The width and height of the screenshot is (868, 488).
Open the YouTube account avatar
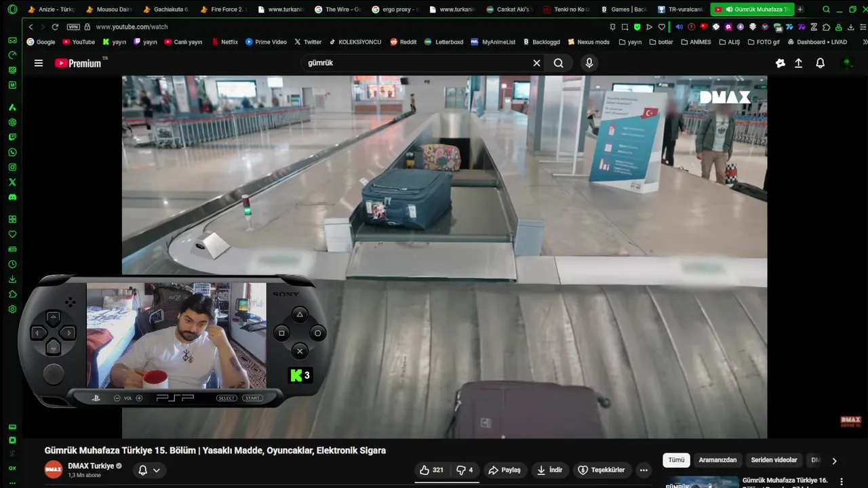tap(846, 63)
